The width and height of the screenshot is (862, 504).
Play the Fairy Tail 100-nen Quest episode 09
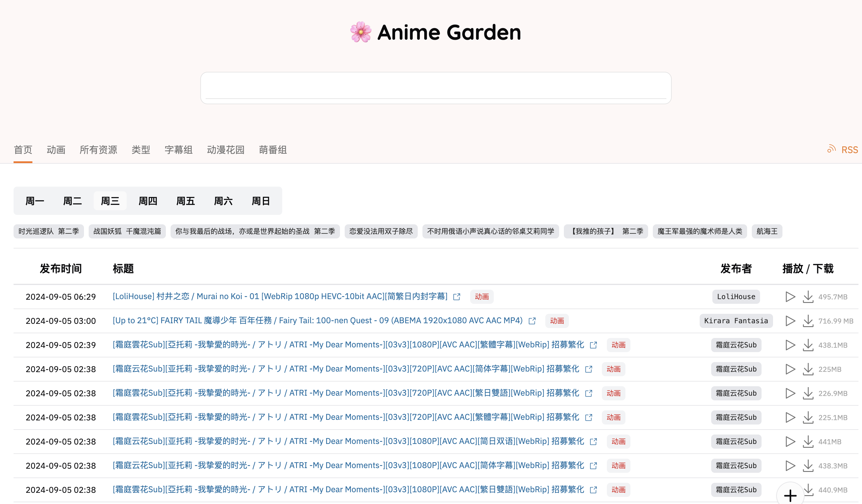pos(790,321)
